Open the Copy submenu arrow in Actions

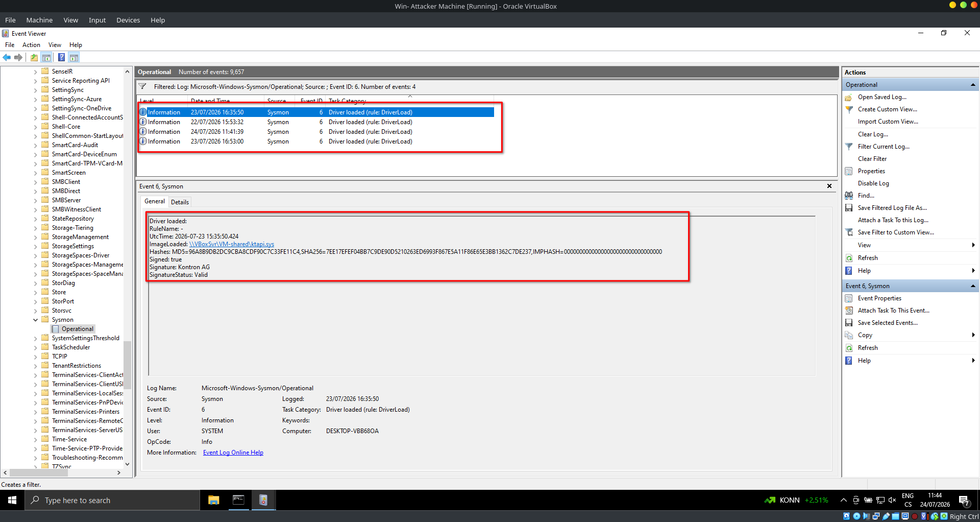[x=973, y=335]
